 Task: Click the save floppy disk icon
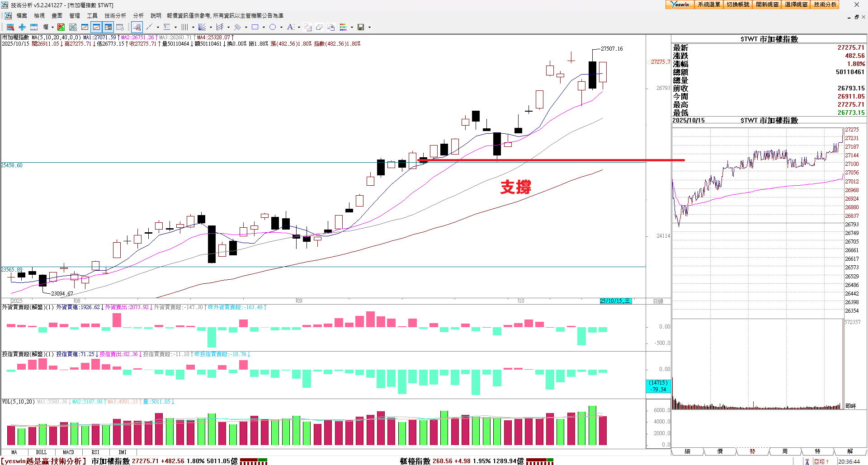click(x=361, y=27)
